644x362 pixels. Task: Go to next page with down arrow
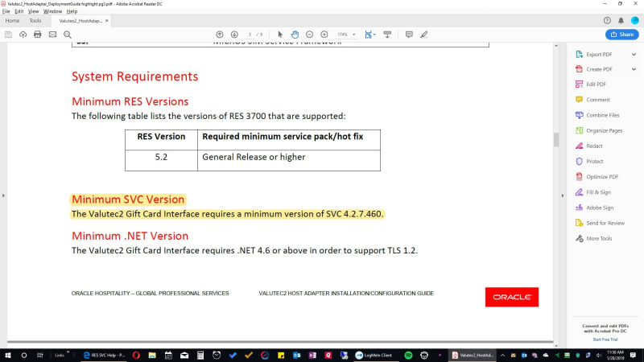[234, 35]
